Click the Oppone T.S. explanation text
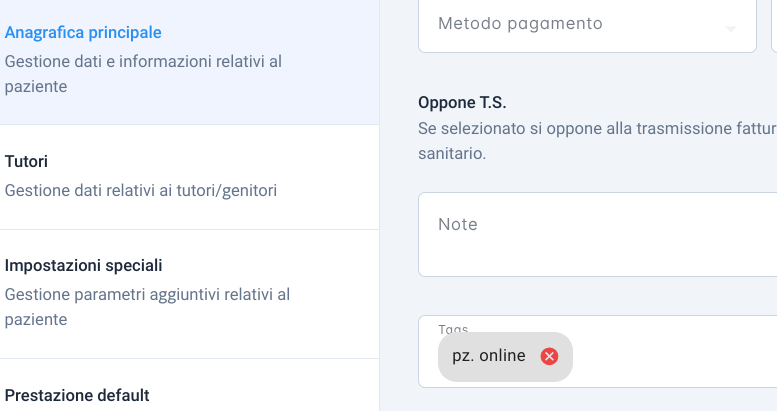The image size is (777, 411). click(x=597, y=141)
